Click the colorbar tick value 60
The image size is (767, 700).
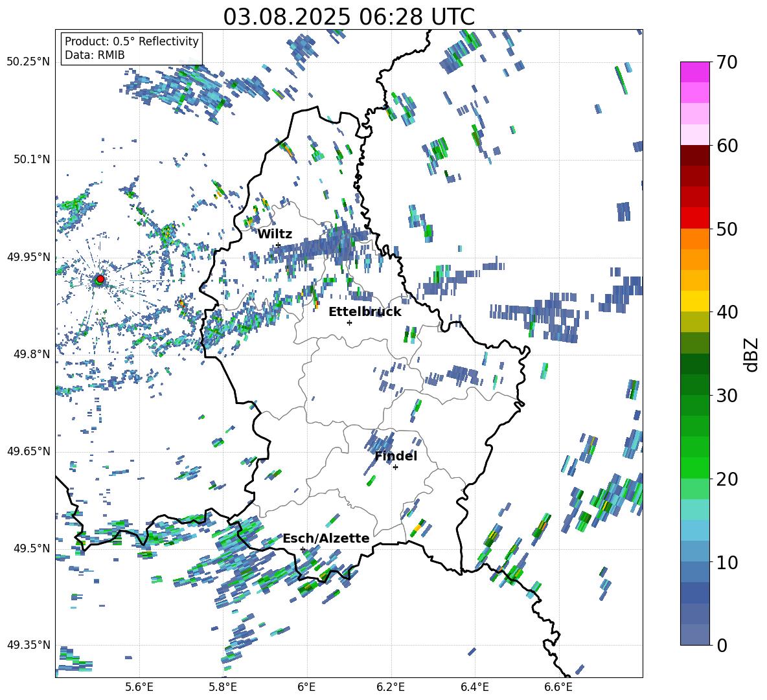tap(727, 146)
